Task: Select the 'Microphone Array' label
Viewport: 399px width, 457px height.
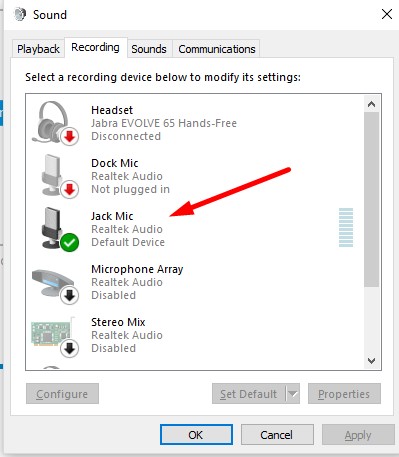Action: (x=137, y=269)
